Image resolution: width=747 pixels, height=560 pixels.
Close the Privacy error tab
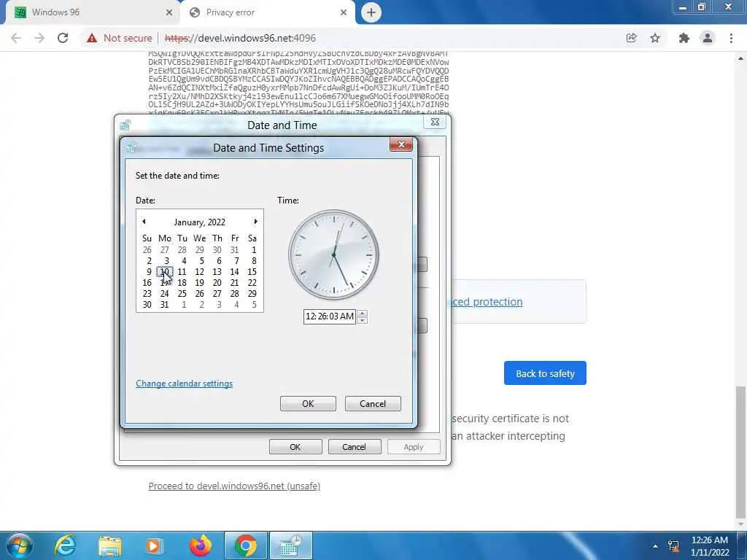[x=344, y=12]
